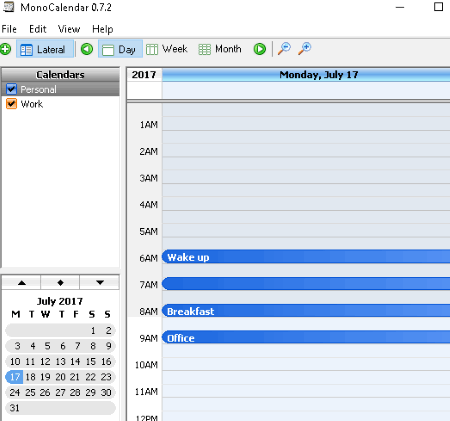This screenshot has width=450, height=421.
Task: Select the Work calendar row
Action: [61, 104]
